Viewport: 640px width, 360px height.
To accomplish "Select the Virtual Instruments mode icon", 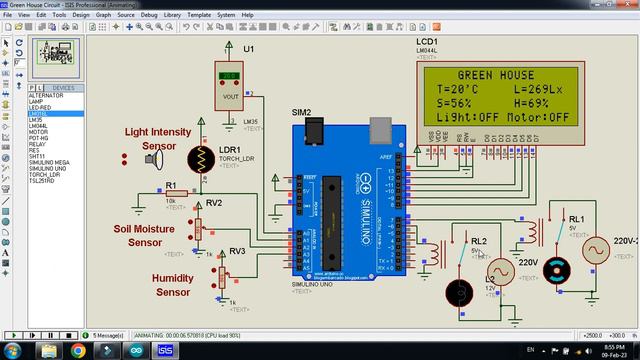I will (x=6, y=189).
